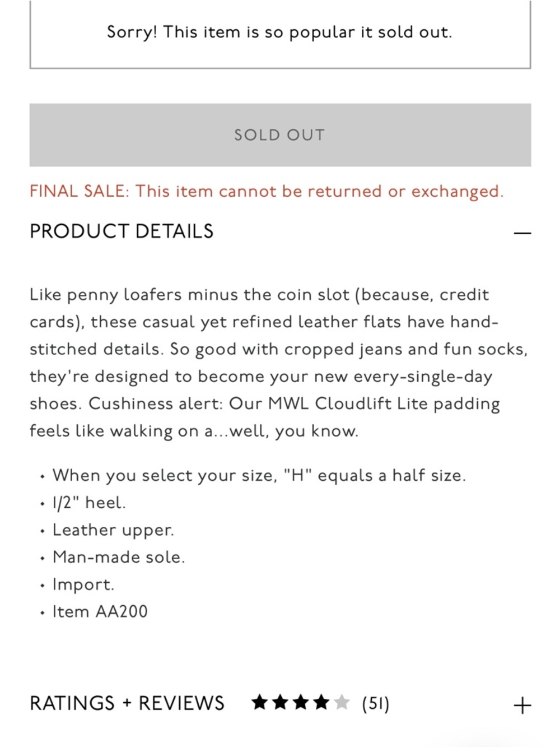Click the sold out popularity message box
Image resolution: width=560 pixels, height=747 pixels.
coord(280,34)
